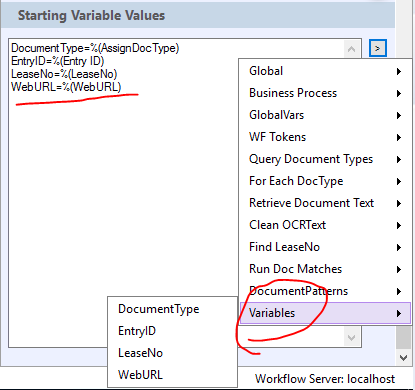Insert the EntryID variable

pos(172,331)
